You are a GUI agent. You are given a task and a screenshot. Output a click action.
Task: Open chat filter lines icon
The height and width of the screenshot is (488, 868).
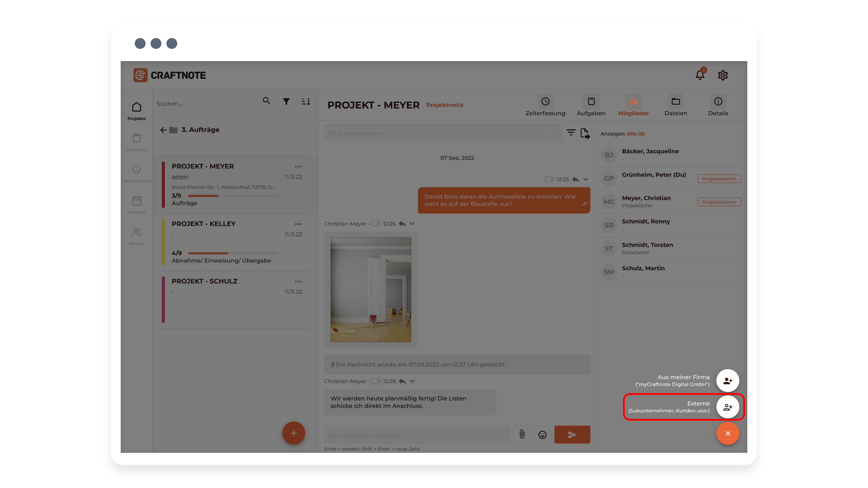571,133
